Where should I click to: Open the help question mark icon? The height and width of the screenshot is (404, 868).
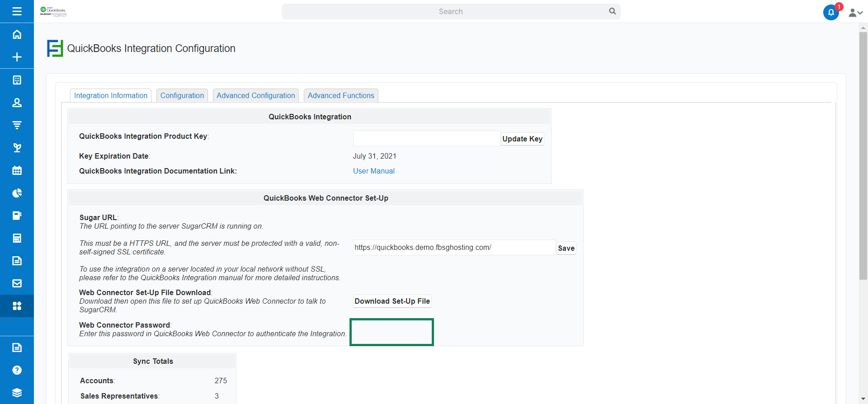[17, 370]
